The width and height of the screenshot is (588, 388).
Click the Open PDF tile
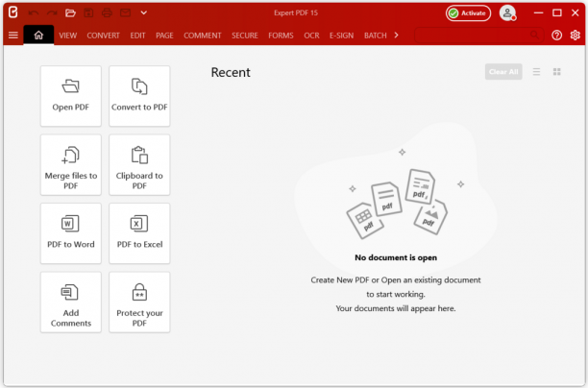[x=71, y=96]
